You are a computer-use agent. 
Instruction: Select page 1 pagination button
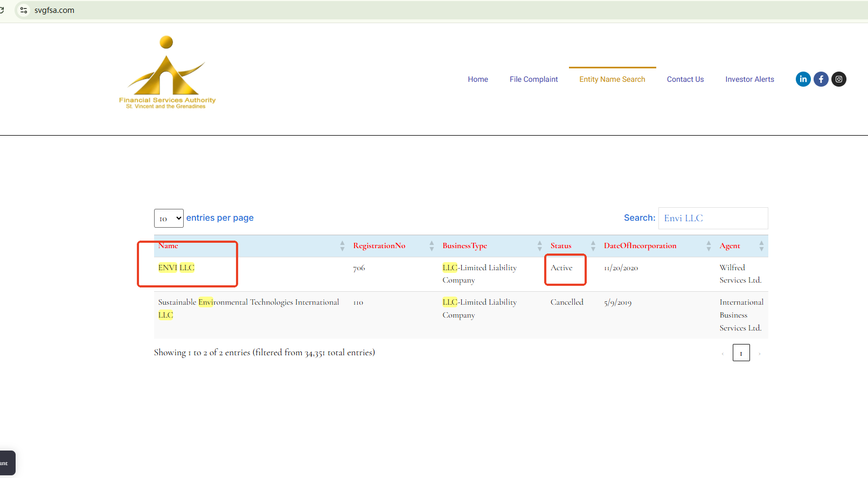(x=741, y=353)
